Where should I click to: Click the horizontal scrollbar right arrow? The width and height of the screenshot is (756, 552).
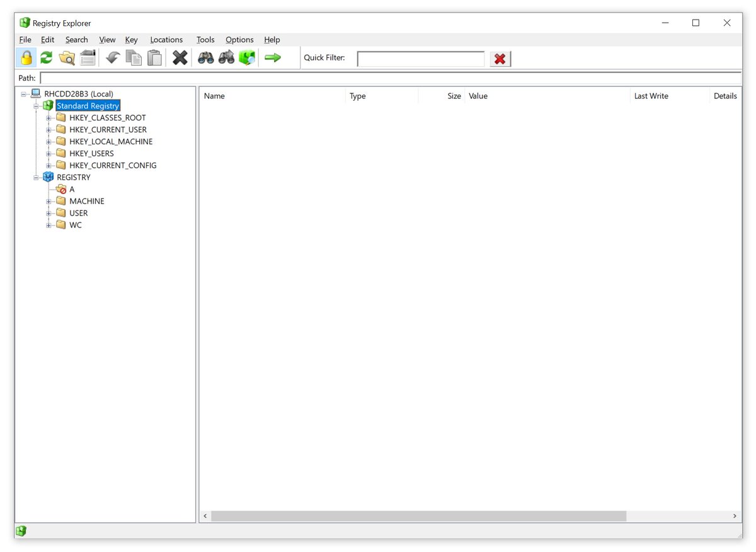coord(735,516)
